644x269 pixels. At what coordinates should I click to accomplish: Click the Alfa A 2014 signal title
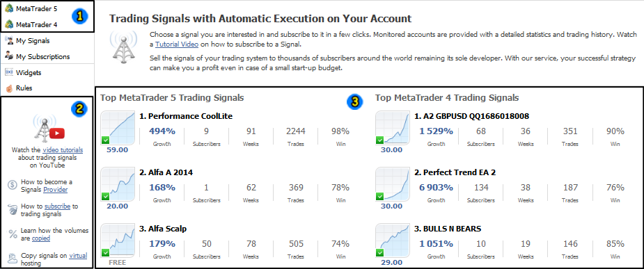[x=166, y=172]
